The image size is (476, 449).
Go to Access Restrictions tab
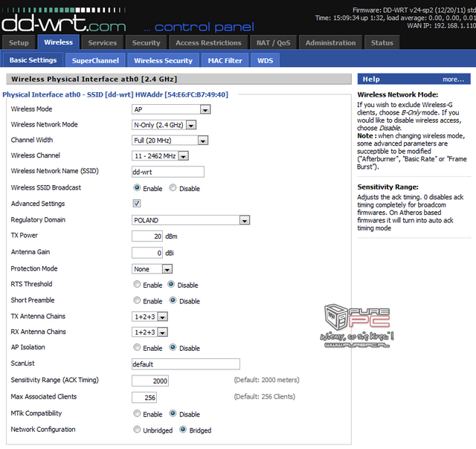pos(208,42)
